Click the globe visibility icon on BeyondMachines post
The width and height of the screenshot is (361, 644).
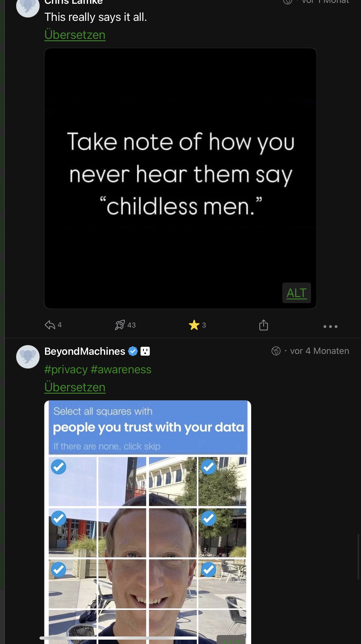pyautogui.click(x=276, y=351)
